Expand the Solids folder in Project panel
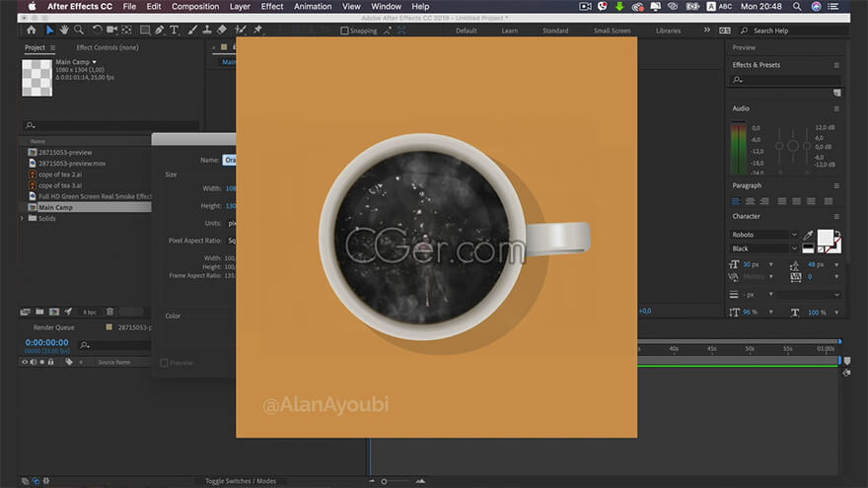The width and height of the screenshot is (868, 488). click(x=22, y=219)
